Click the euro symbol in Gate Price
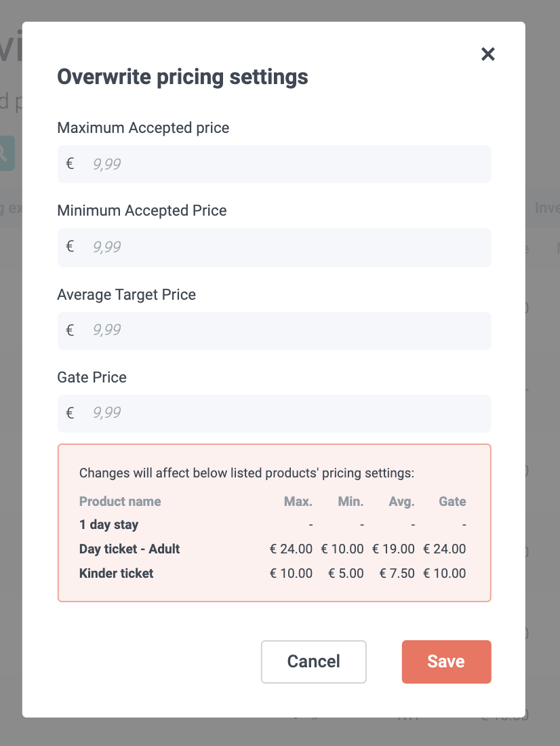The width and height of the screenshot is (560, 746). click(70, 414)
